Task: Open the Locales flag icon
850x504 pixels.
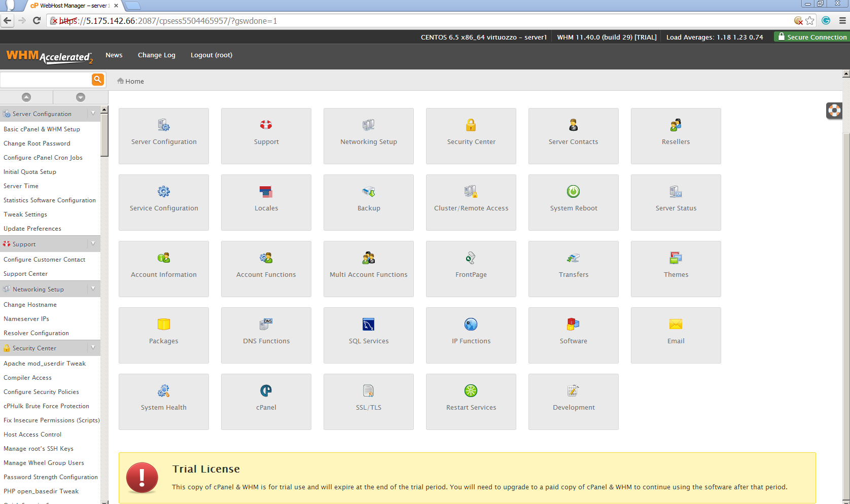Action: (266, 192)
